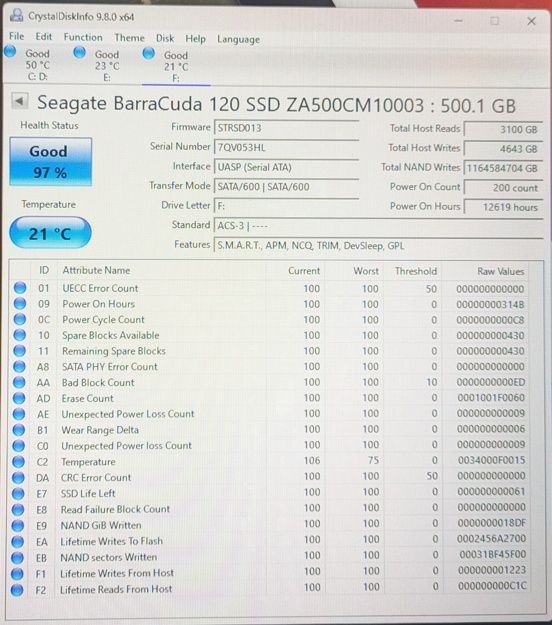Click the status icon for Erase Count
552x625 pixels.
pyautogui.click(x=19, y=398)
